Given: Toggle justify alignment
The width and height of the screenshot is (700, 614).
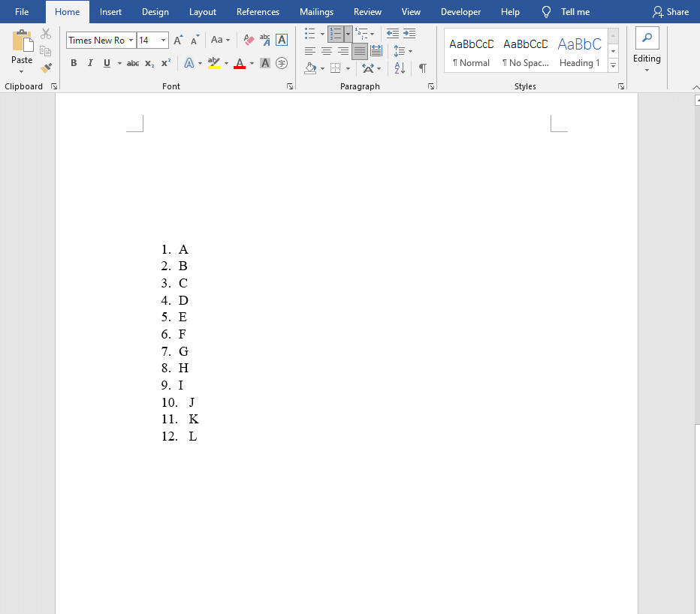Looking at the screenshot, I should coord(359,51).
